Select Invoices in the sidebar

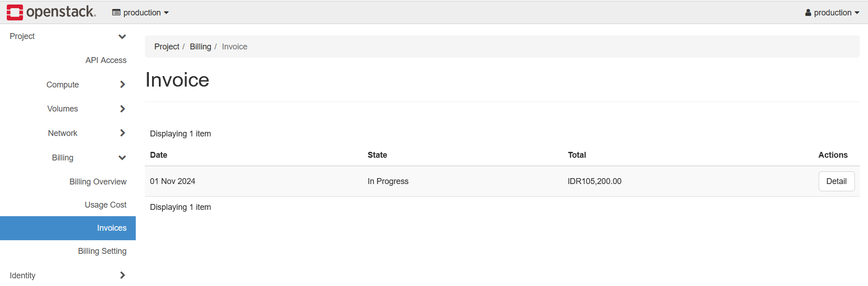point(111,228)
